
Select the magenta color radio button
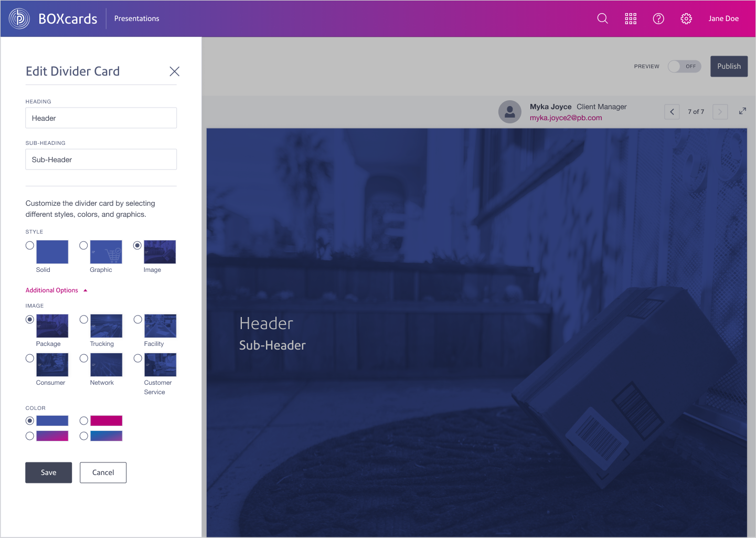84,421
